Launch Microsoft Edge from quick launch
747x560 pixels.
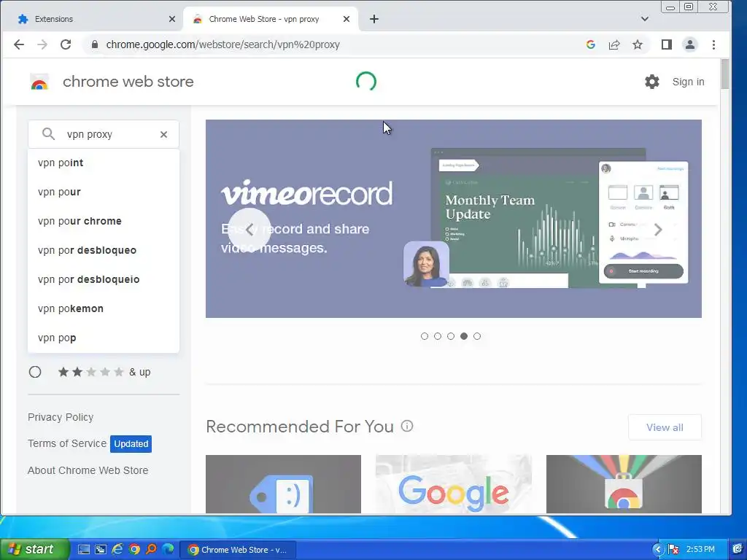[168, 550]
